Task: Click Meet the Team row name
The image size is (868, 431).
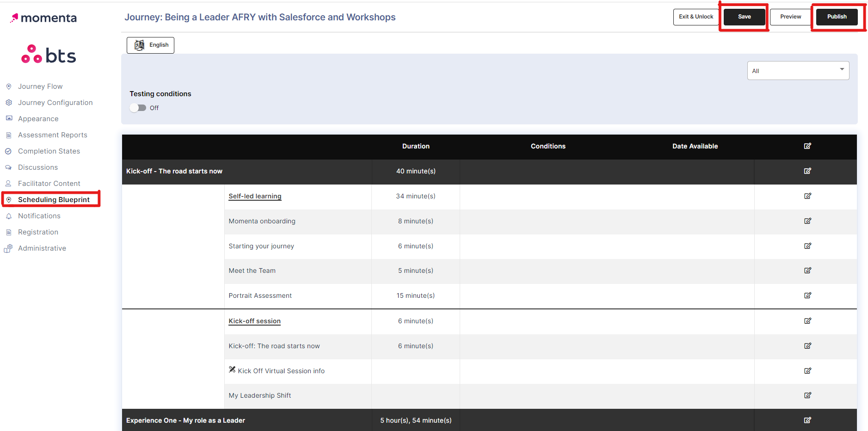Action: [252, 271]
